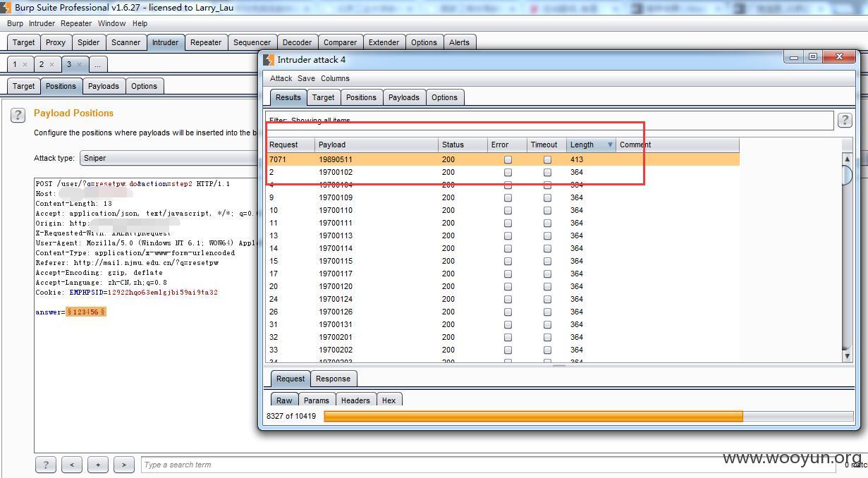Image resolution: width=868 pixels, height=478 pixels.
Task: Toggle Timeout checkbox for payload 19700124
Action: (547, 300)
